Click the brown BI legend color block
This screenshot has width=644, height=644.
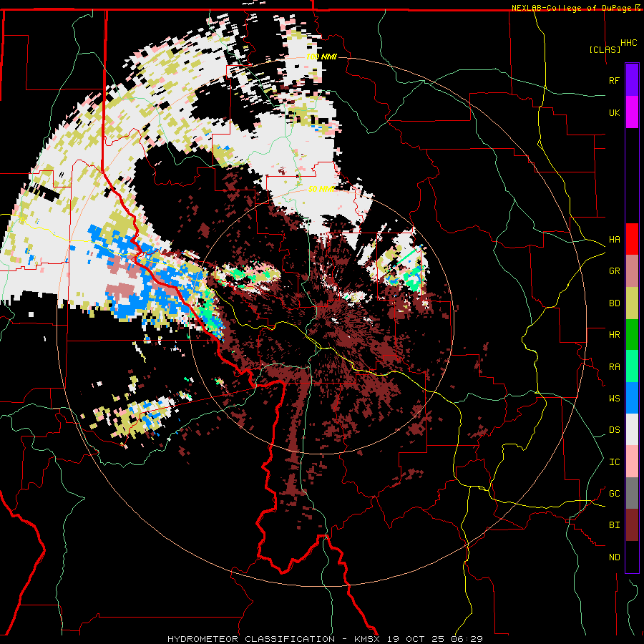click(632, 525)
